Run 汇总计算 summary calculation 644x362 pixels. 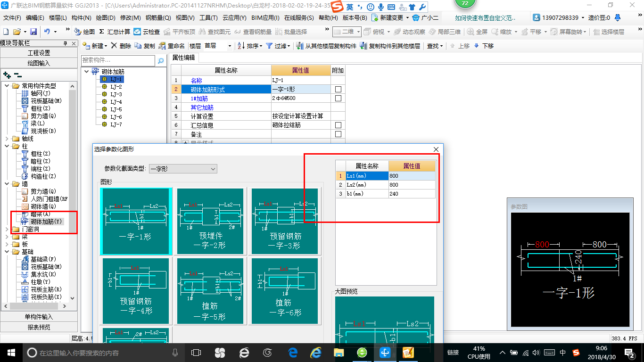115,32
